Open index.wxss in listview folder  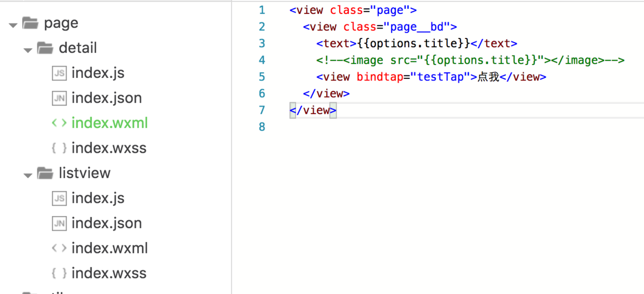click(109, 273)
